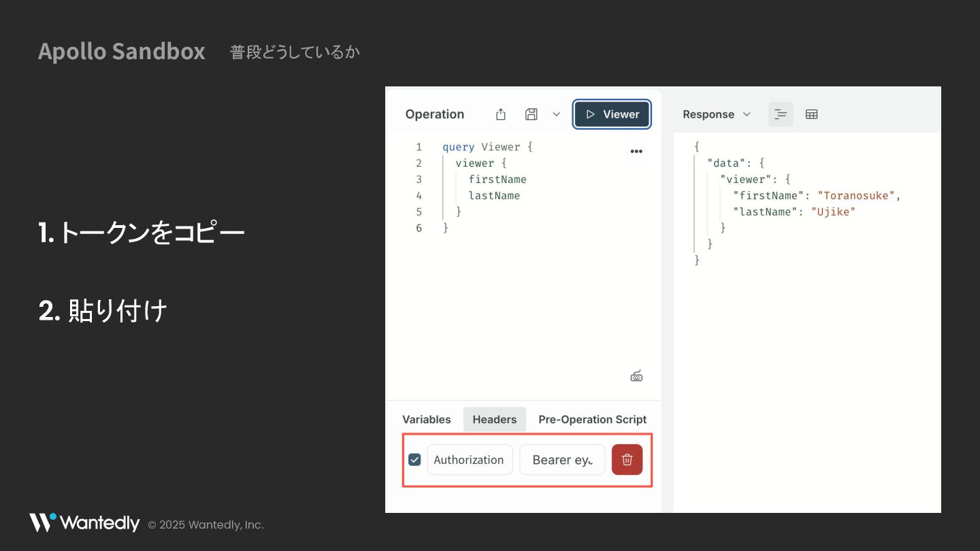
Task: Click "Ujike" value in the response
Action: pos(833,212)
